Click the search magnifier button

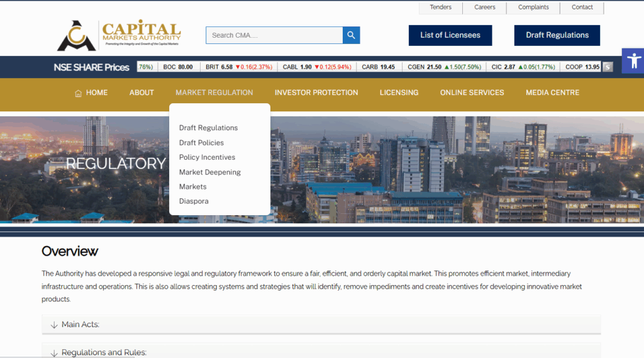(x=351, y=35)
